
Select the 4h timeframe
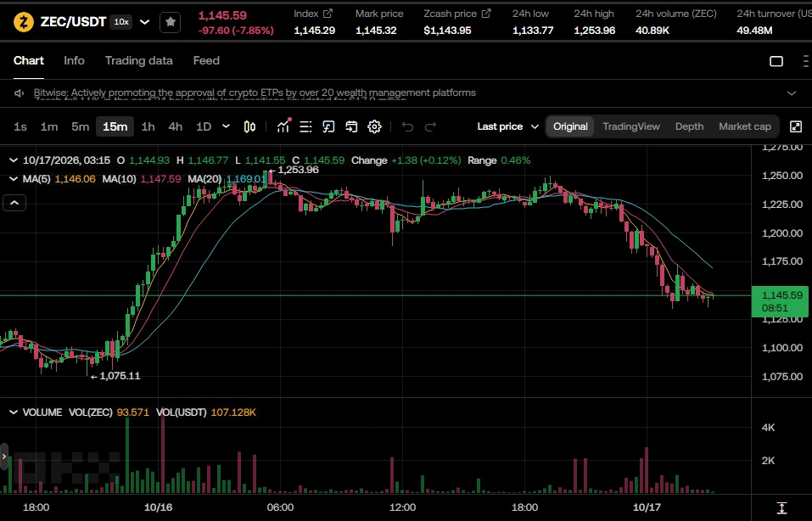pos(176,126)
